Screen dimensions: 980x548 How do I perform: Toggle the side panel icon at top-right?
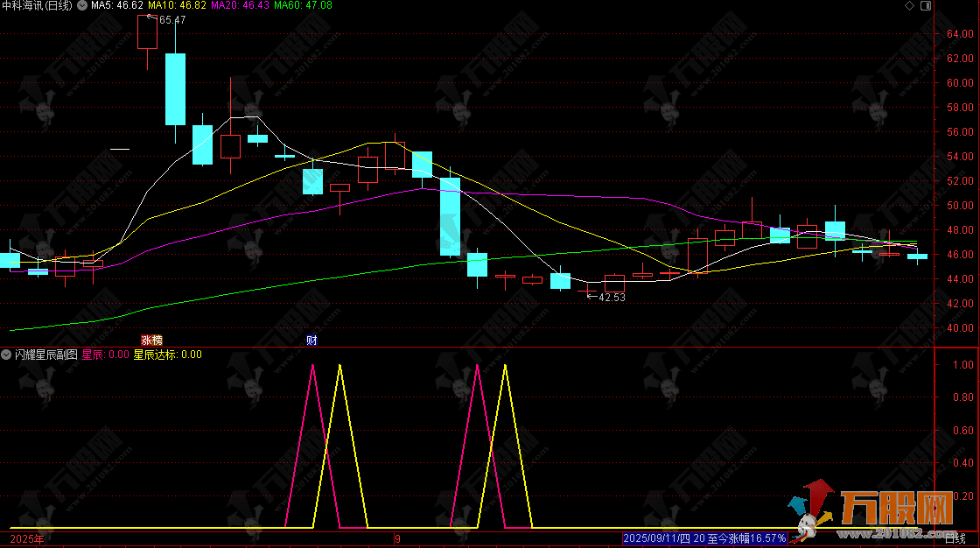[926, 5]
